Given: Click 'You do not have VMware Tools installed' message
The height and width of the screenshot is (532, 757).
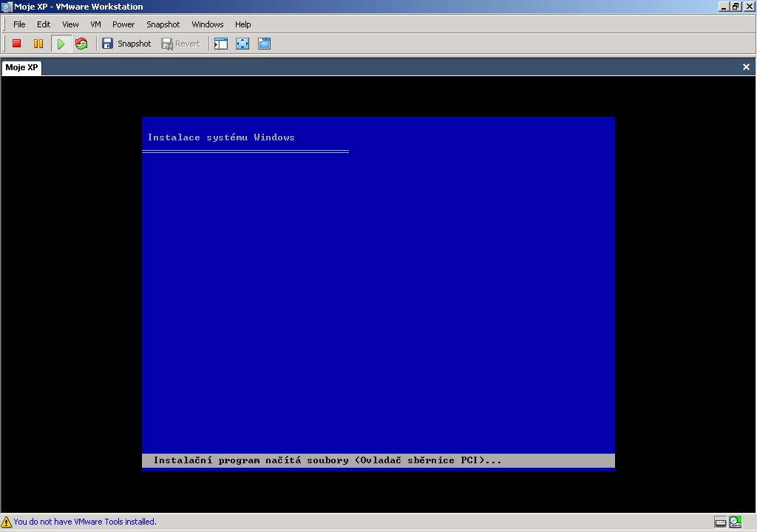Looking at the screenshot, I should click(85, 522).
